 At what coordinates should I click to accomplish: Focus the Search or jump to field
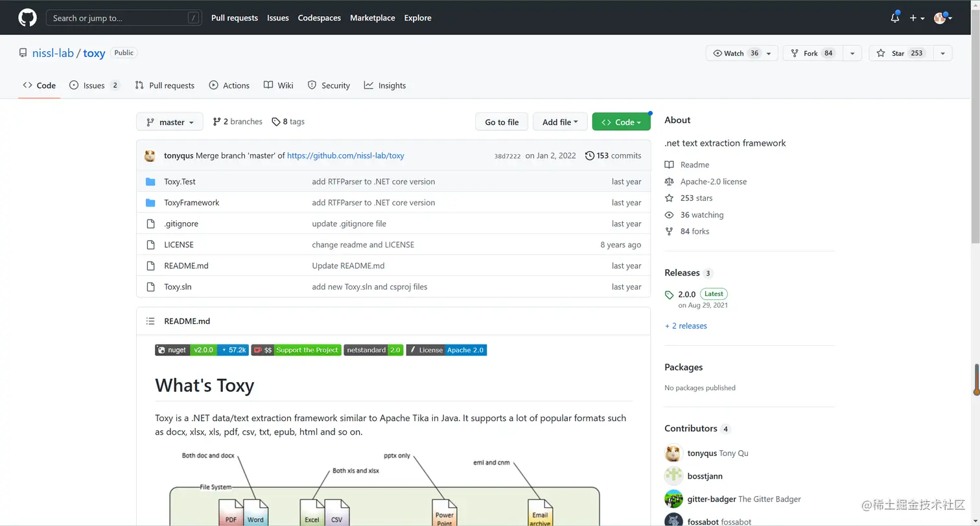coord(123,18)
